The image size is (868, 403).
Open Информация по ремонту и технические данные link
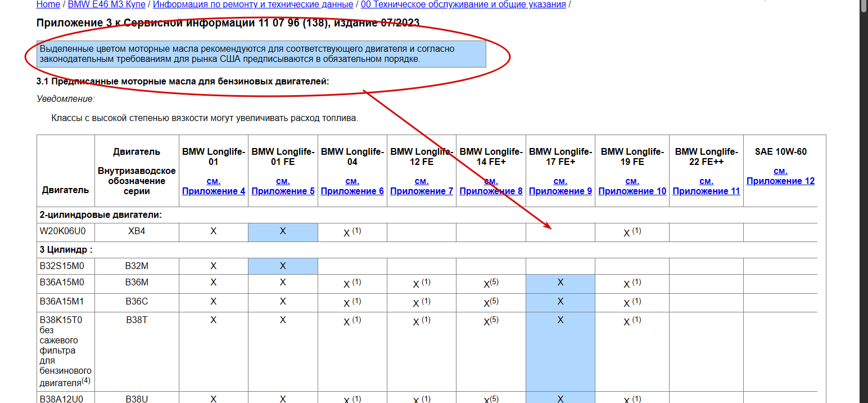(x=253, y=5)
